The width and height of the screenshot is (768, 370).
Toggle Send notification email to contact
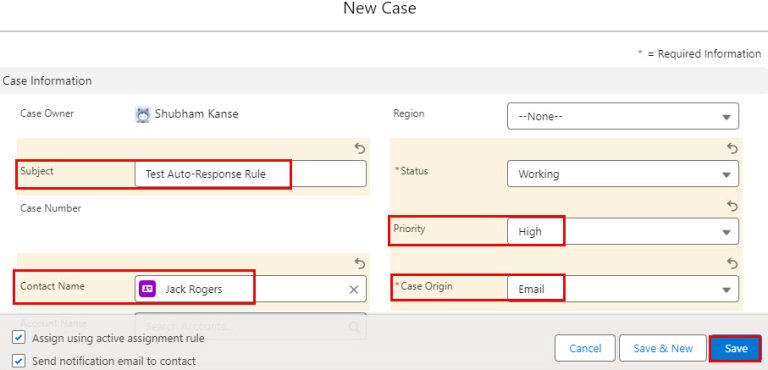point(19,361)
